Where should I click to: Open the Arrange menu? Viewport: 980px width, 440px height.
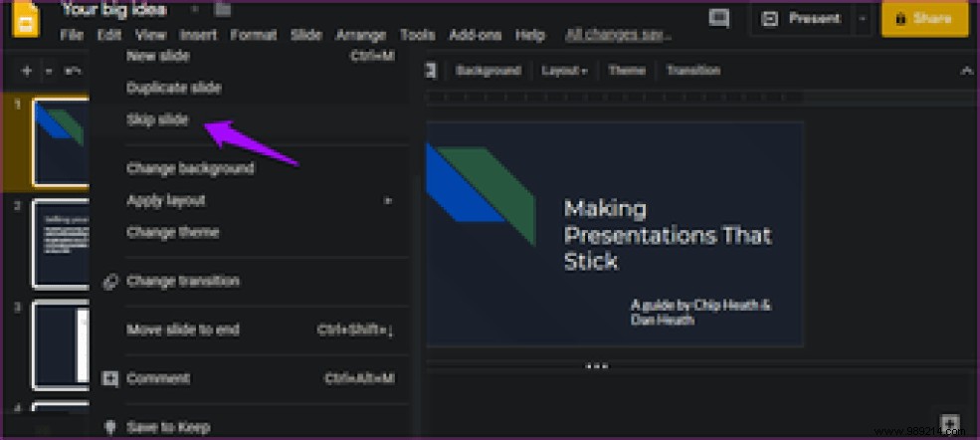360,35
